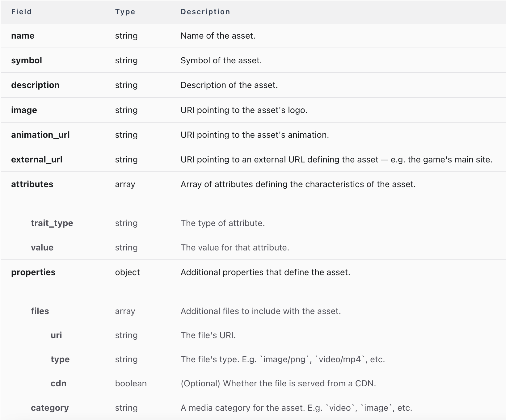Click the trait_type nested field
The width and height of the screenshot is (506, 420).
pyautogui.click(x=52, y=223)
